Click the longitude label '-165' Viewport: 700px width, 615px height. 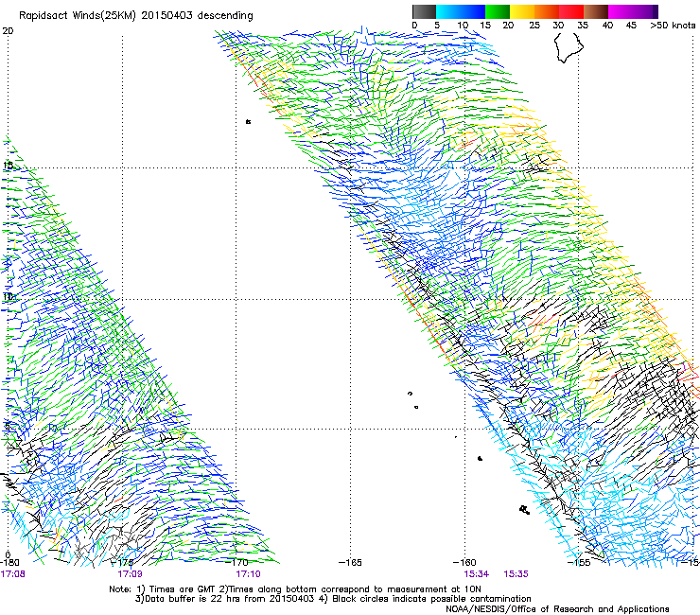tap(350, 563)
